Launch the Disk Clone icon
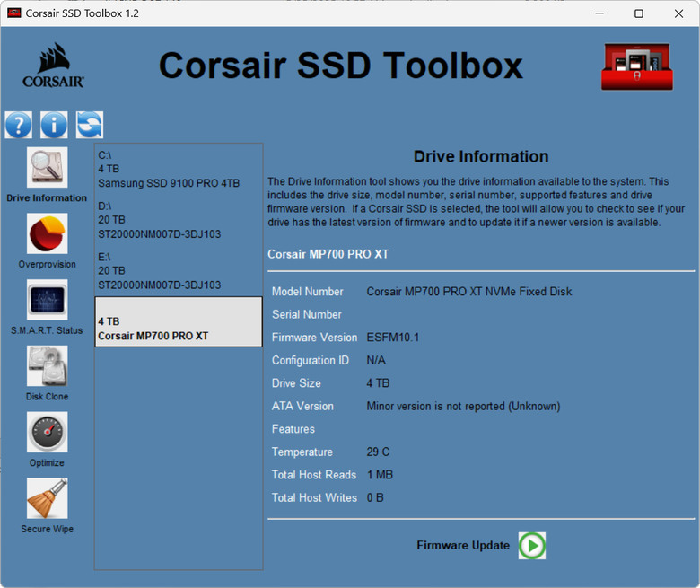 (x=48, y=365)
